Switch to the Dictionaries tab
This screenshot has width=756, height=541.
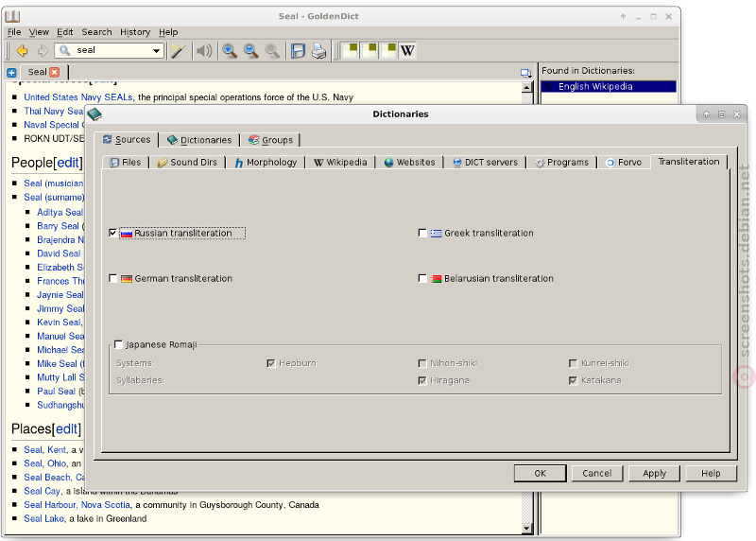pyautogui.click(x=199, y=140)
